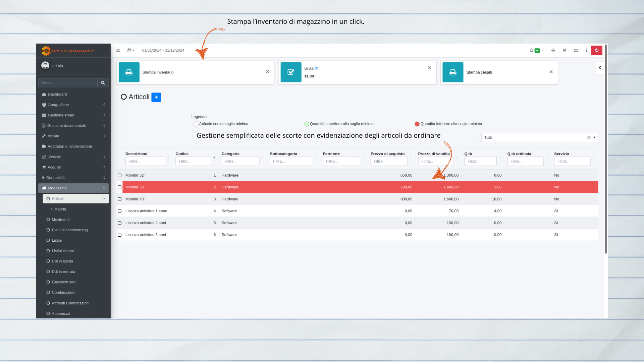The width and height of the screenshot is (644, 362).
Task: Click the sidebar search magnifier button
Action: [x=103, y=83]
